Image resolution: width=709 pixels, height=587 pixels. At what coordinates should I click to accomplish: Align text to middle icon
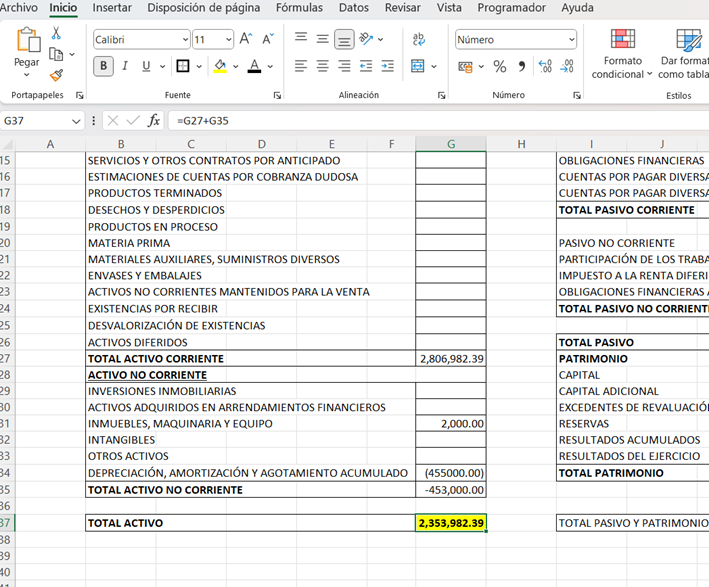[x=322, y=39]
